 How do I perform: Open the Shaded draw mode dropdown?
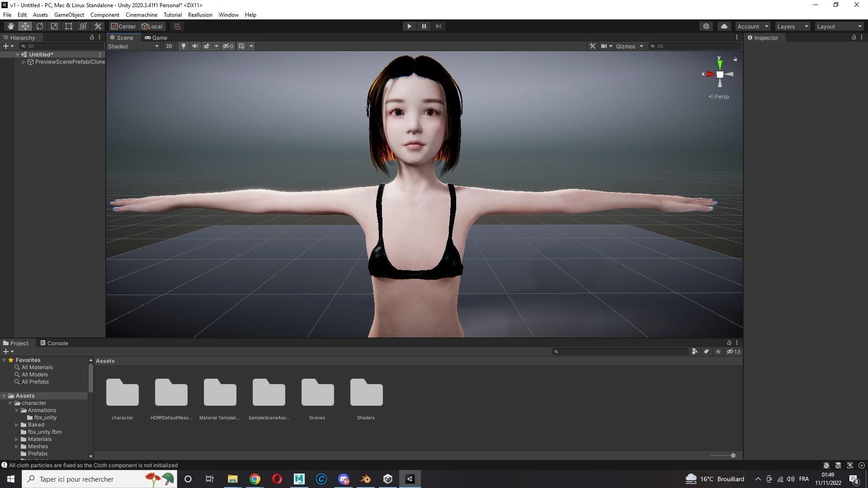[133, 46]
